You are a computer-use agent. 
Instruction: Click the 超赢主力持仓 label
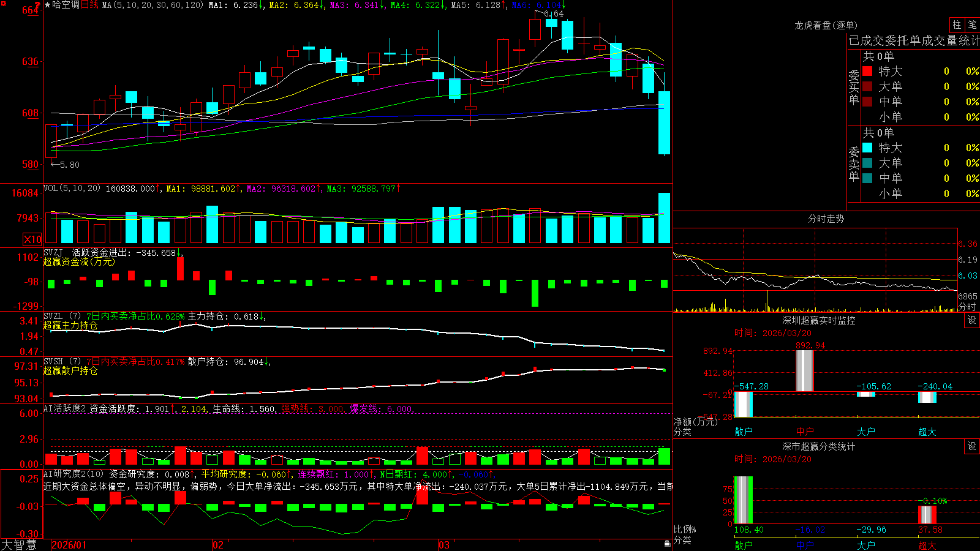pyautogui.click(x=70, y=326)
